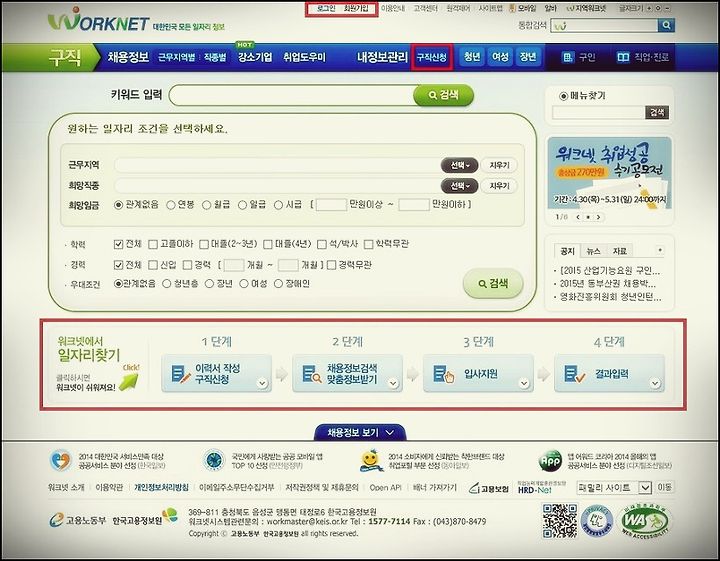Click the 만원이상 minimum wage field

pos(331,205)
